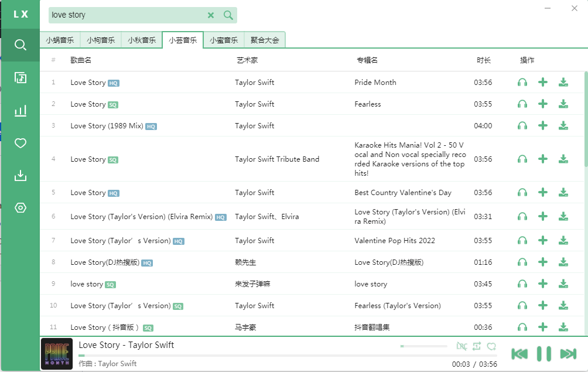Toggle the desktop lyrics LRC button
This screenshot has width=588, height=372.
461,346
